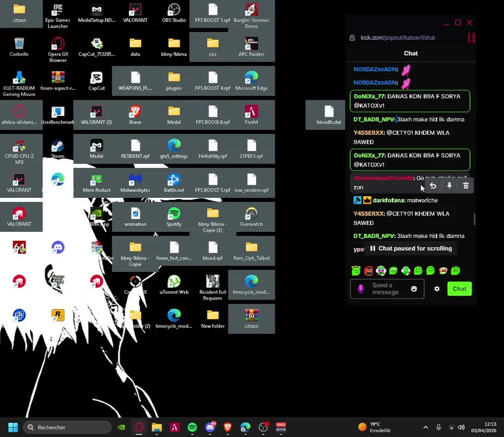This screenshot has width=504, height=437.
Task: Click the reply arrow on hovered chat message
Action: 433,186
